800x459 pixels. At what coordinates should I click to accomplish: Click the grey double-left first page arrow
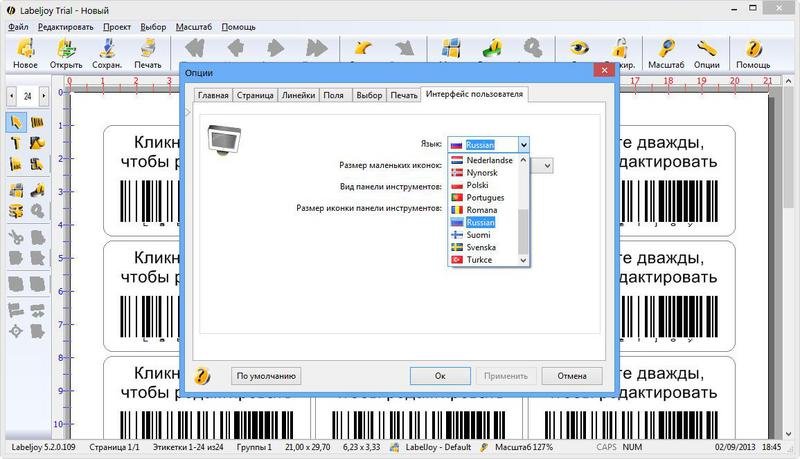click(195, 48)
